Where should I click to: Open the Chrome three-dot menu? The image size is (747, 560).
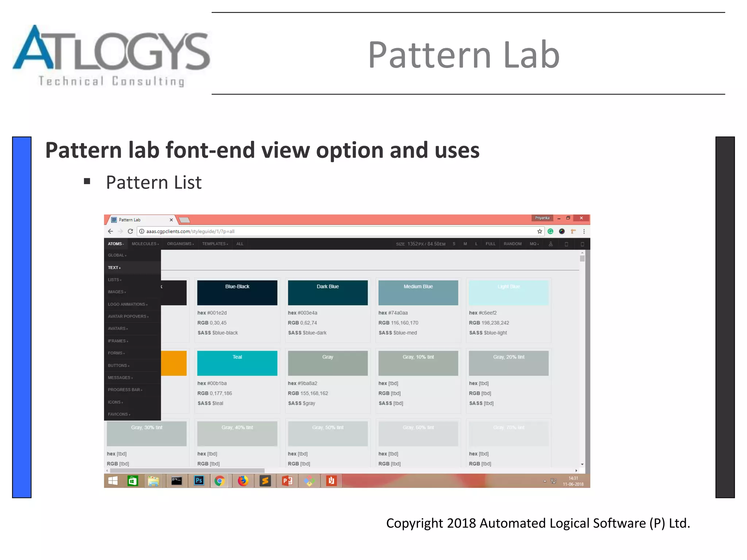pyautogui.click(x=584, y=231)
